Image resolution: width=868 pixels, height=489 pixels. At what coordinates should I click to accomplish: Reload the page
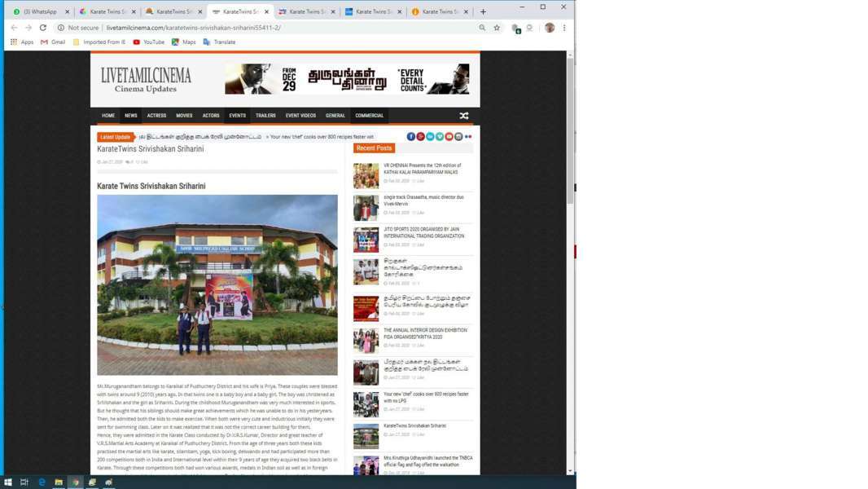pyautogui.click(x=43, y=28)
